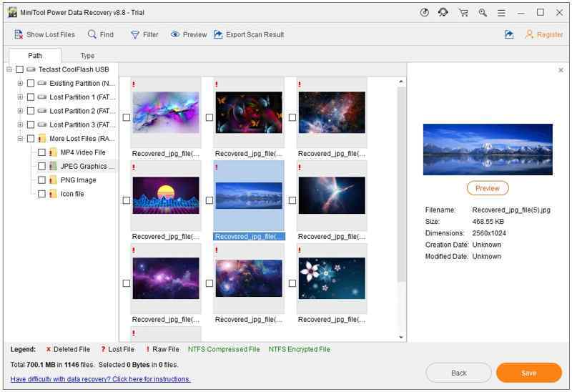Open the hamburger menu in title bar

pos(502,12)
